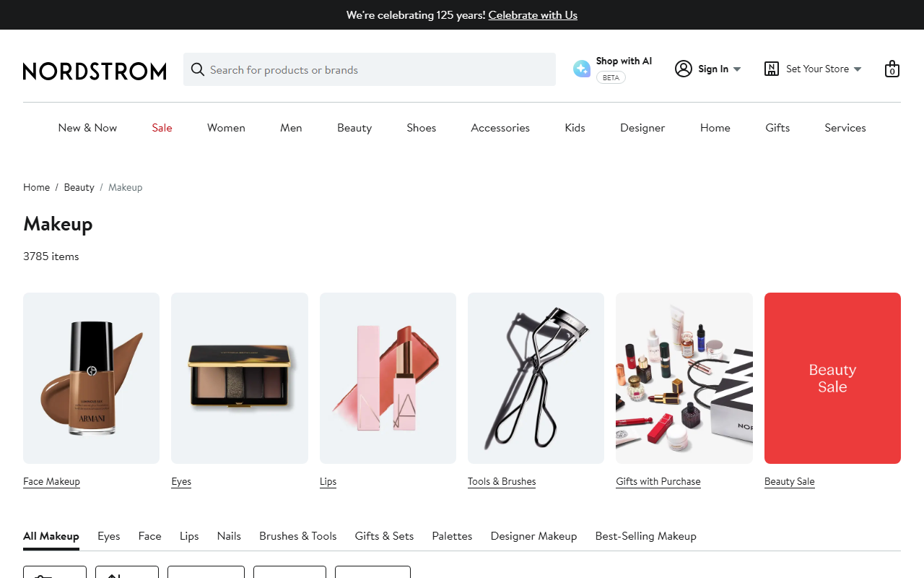Viewport: 924px width, 578px height.
Task: Open the eyelash curler thumbnail
Action: (536, 378)
